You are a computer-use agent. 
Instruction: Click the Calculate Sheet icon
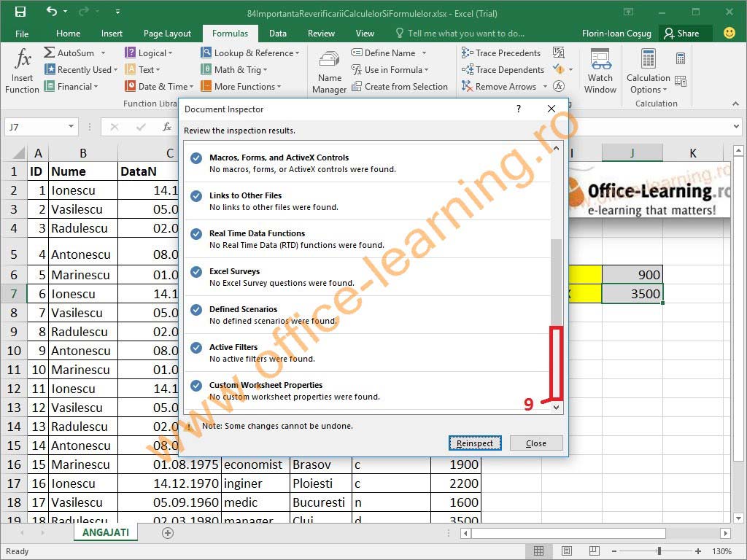point(681,81)
